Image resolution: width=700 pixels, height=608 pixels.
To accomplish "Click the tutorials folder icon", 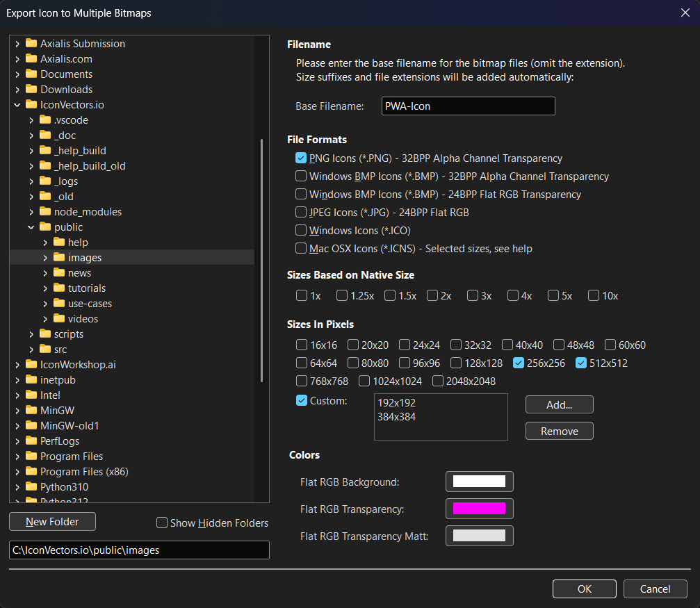I will [59, 288].
